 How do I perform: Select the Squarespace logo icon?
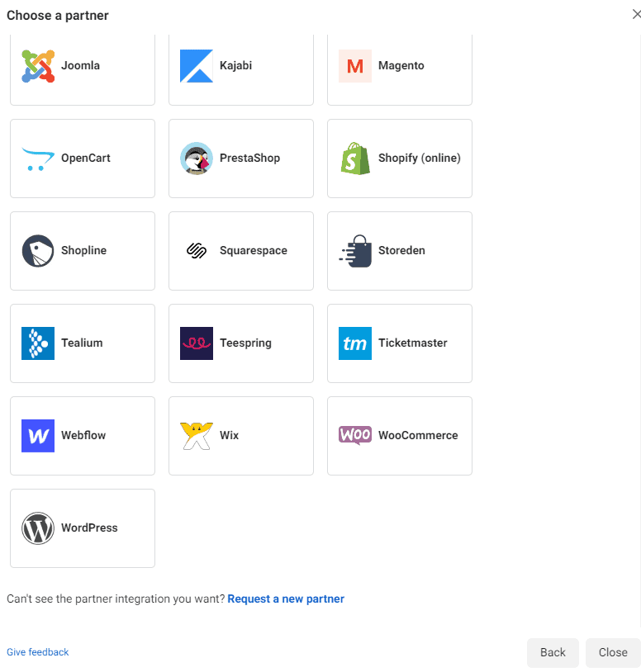197,251
